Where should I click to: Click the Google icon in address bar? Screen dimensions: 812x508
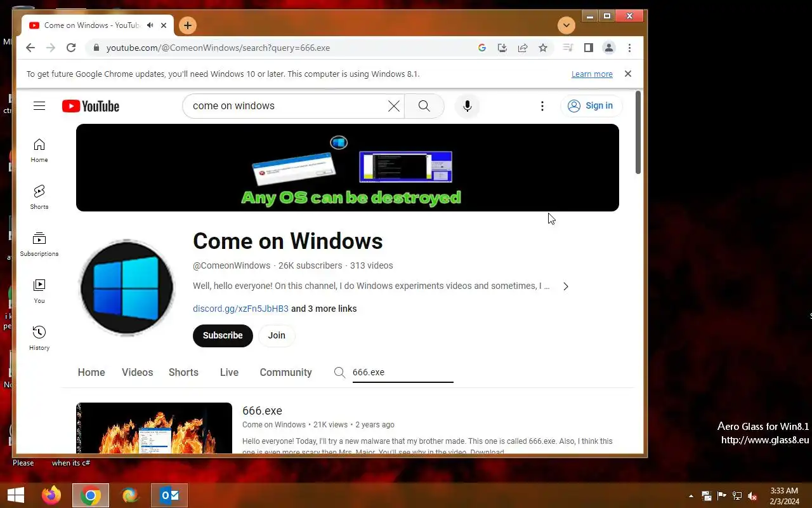482,48
